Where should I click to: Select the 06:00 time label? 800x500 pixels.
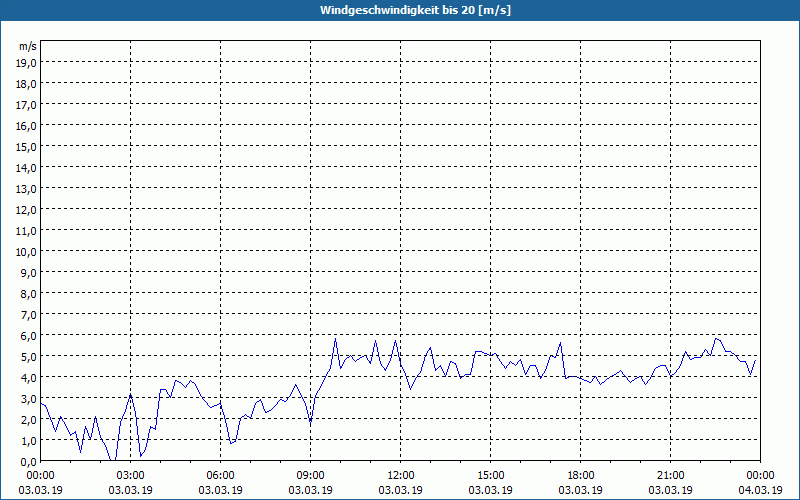(x=220, y=476)
